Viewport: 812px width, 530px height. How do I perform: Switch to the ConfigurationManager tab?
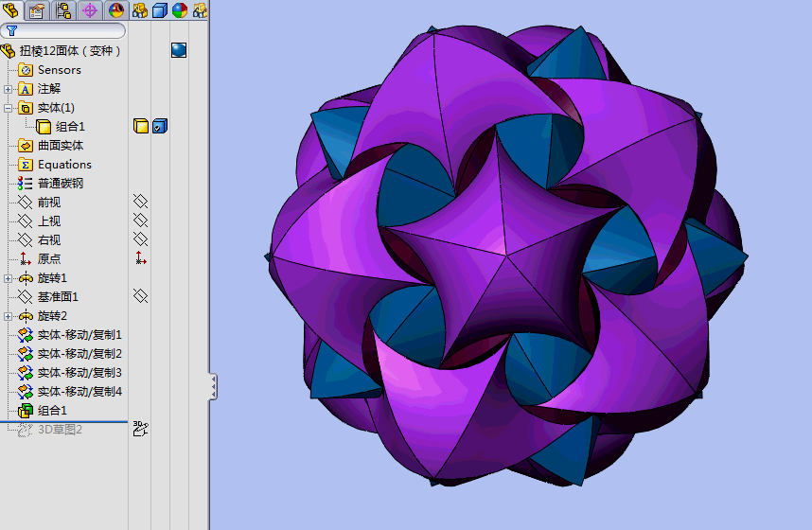[x=63, y=9]
